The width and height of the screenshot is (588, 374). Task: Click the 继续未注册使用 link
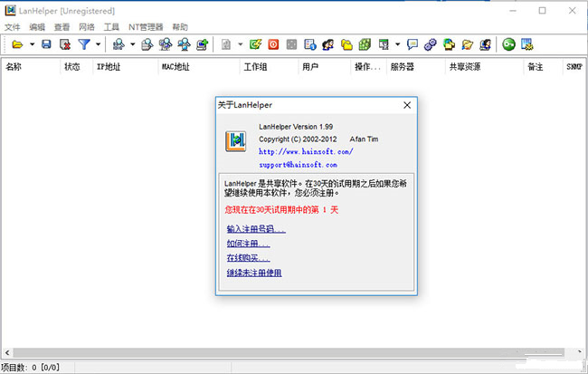(x=254, y=273)
